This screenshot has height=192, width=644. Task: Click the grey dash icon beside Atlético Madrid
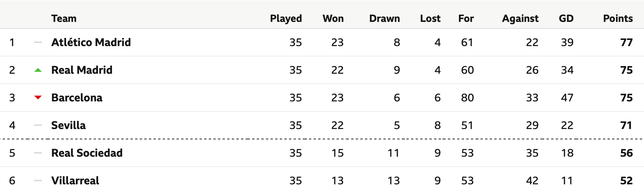pos(38,42)
